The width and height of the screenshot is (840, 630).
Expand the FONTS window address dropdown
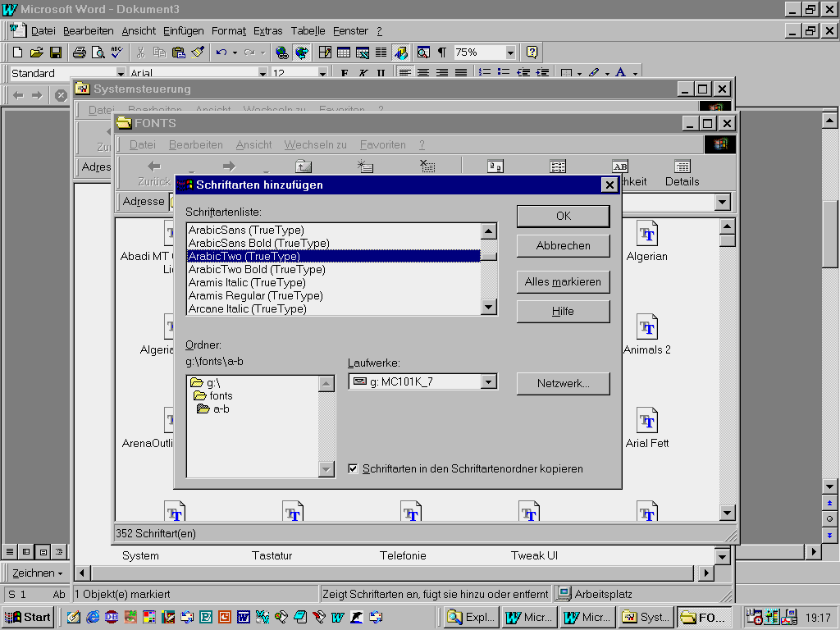722,202
